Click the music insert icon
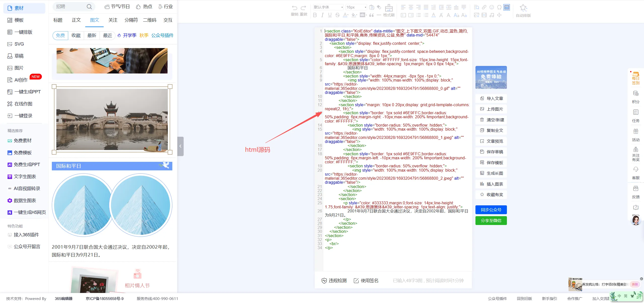This screenshot has width=644, height=303. 492,15
